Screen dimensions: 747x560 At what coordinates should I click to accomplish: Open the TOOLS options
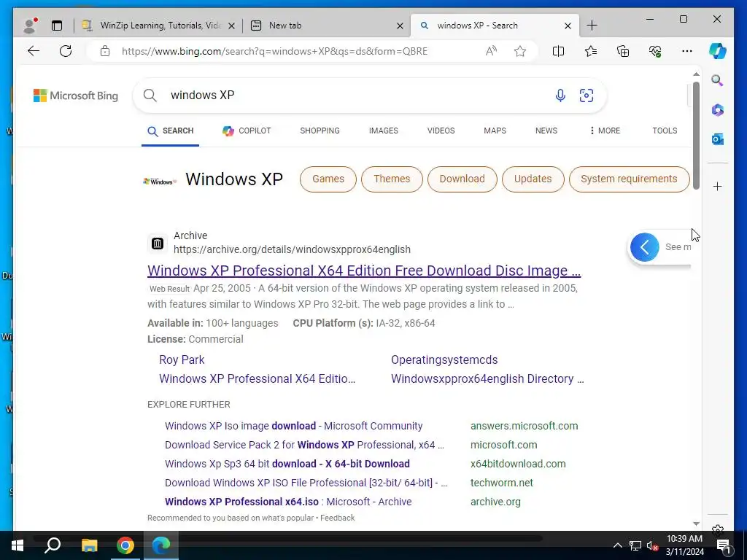click(665, 131)
